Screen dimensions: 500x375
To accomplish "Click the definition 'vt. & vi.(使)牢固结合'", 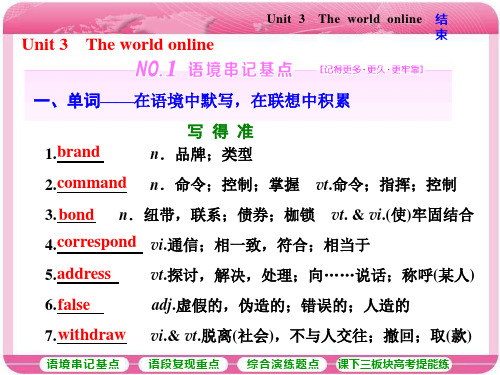I will coord(402,215).
